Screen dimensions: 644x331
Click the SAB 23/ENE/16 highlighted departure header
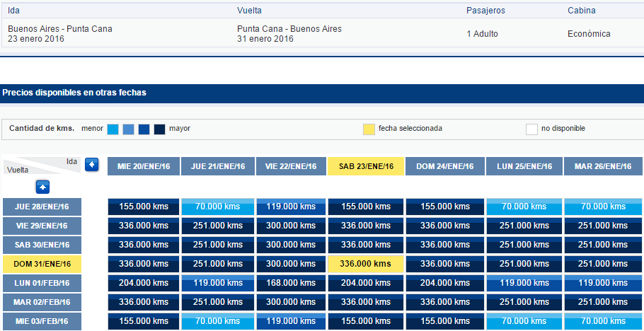click(366, 166)
